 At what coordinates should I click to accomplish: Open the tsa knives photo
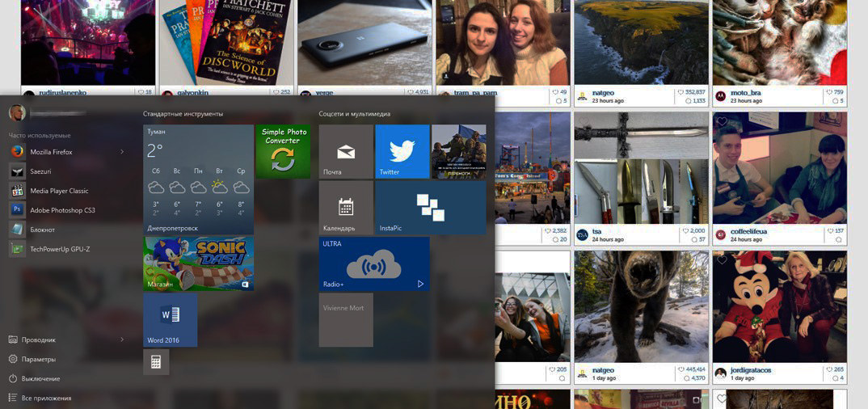click(642, 167)
